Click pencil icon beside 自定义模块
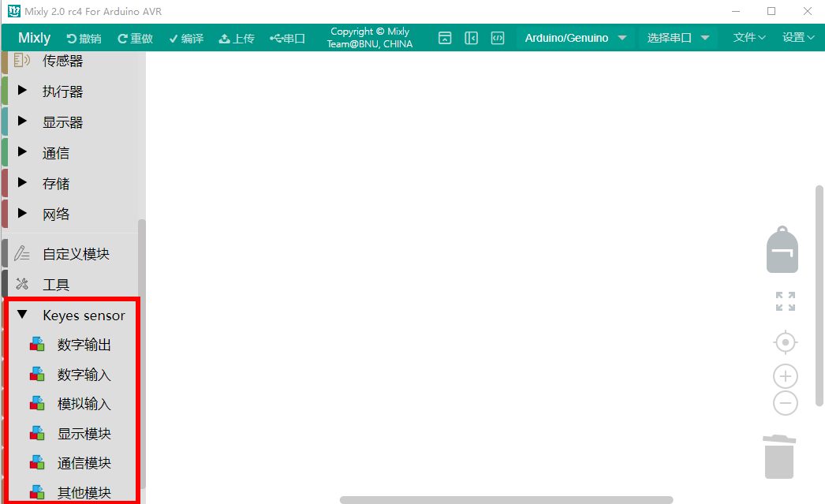 [21, 254]
